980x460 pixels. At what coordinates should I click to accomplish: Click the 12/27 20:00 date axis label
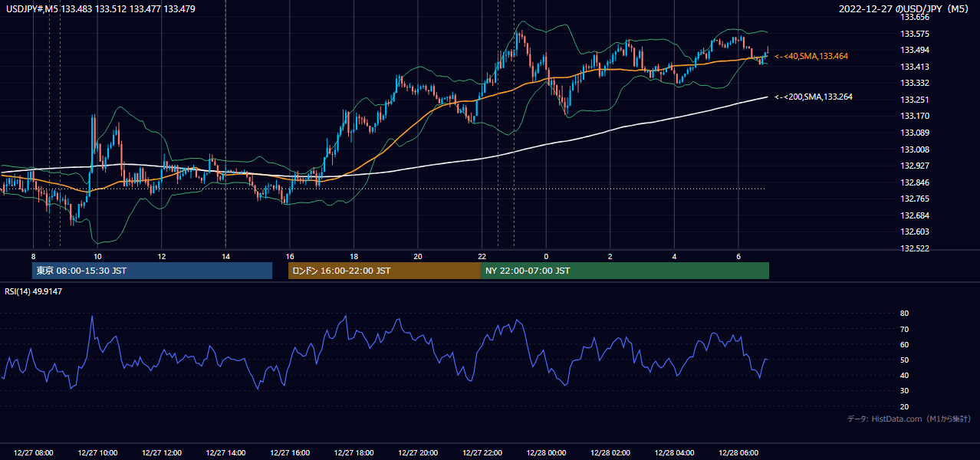pos(418,453)
